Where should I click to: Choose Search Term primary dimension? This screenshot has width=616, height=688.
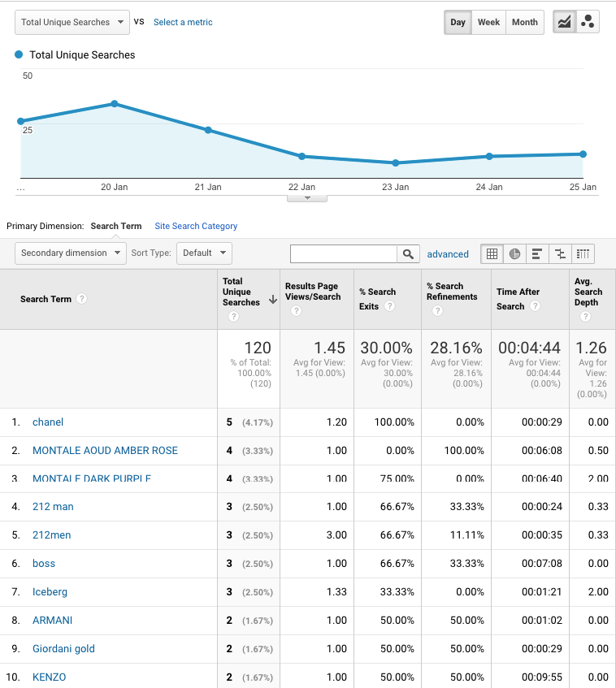point(116,226)
